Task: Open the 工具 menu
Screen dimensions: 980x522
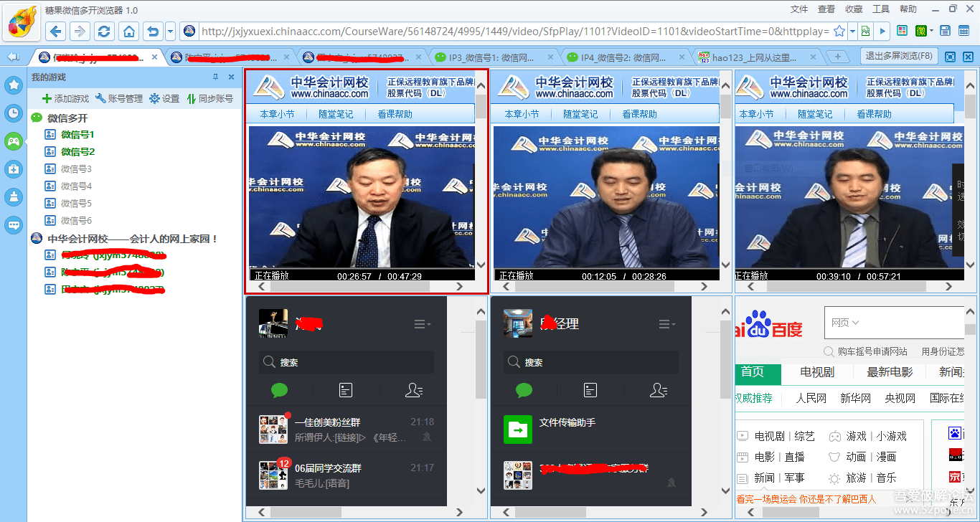Action: pyautogui.click(x=881, y=9)
